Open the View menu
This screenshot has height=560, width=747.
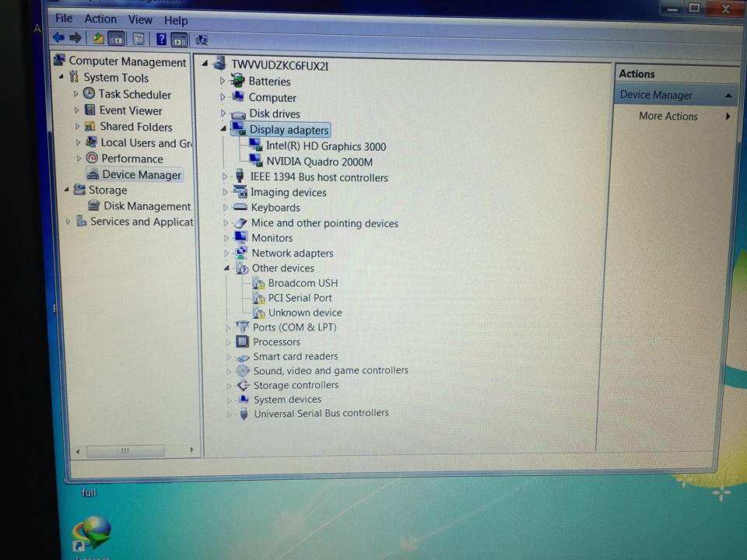pos(140,19)
